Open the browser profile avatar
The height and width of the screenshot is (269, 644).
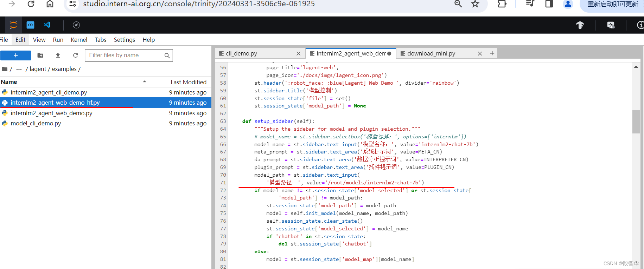568,4
